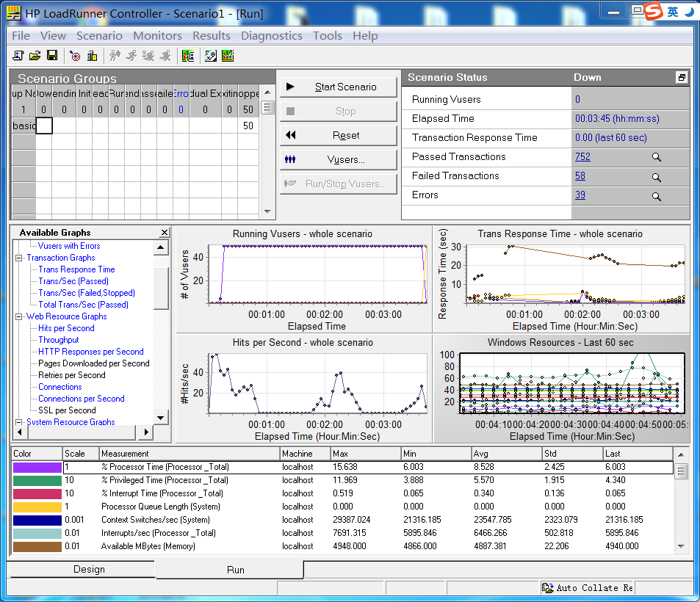Switch to the Run tab
Viewport: 700px width, 602px height.
click(x=229, y=570)
